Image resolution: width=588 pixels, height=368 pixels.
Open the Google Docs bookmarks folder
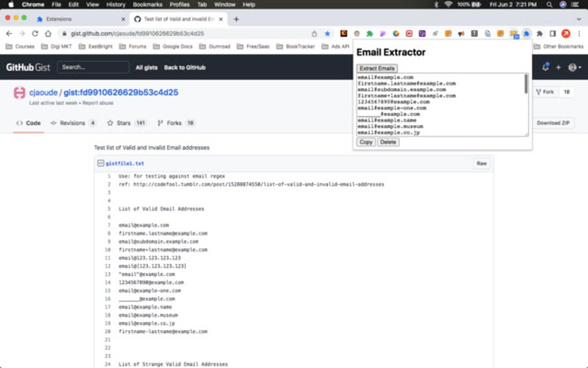[173, 47]
